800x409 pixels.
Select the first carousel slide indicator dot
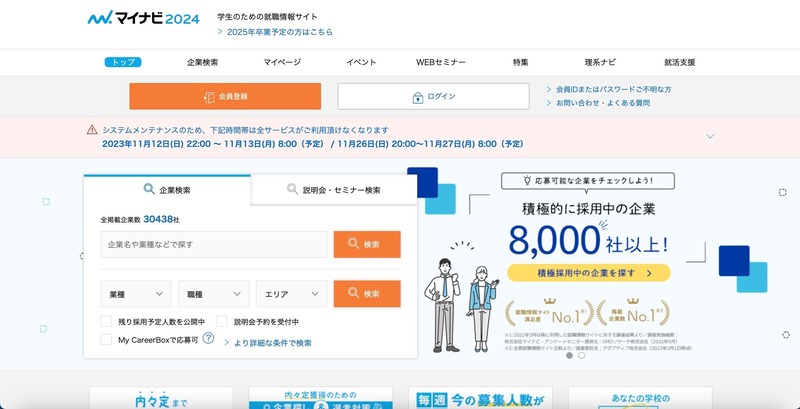569,355
